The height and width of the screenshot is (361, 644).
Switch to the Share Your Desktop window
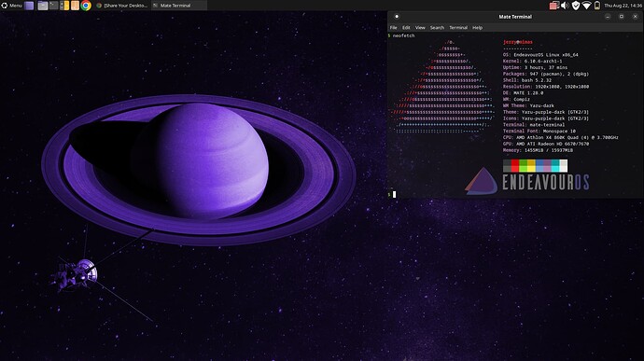pos(122,6)
